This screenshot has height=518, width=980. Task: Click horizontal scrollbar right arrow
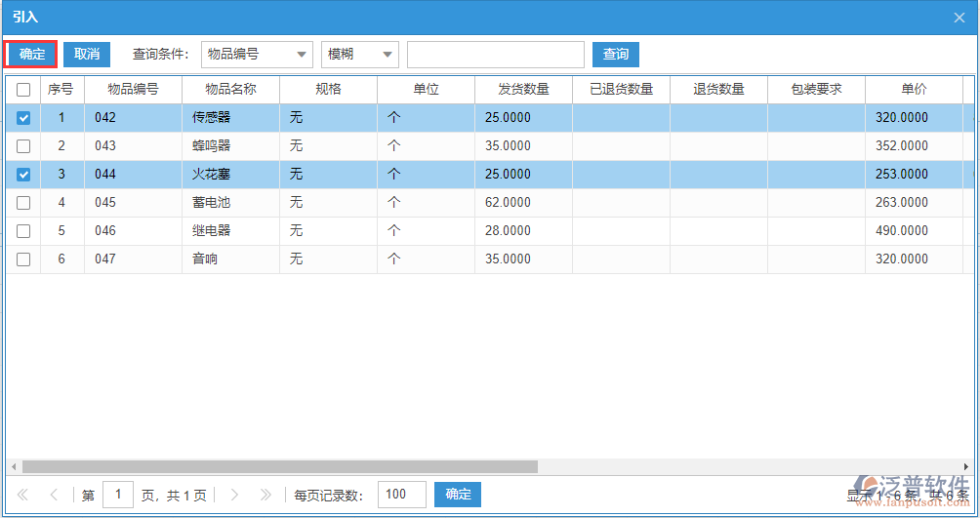(966, 466)
